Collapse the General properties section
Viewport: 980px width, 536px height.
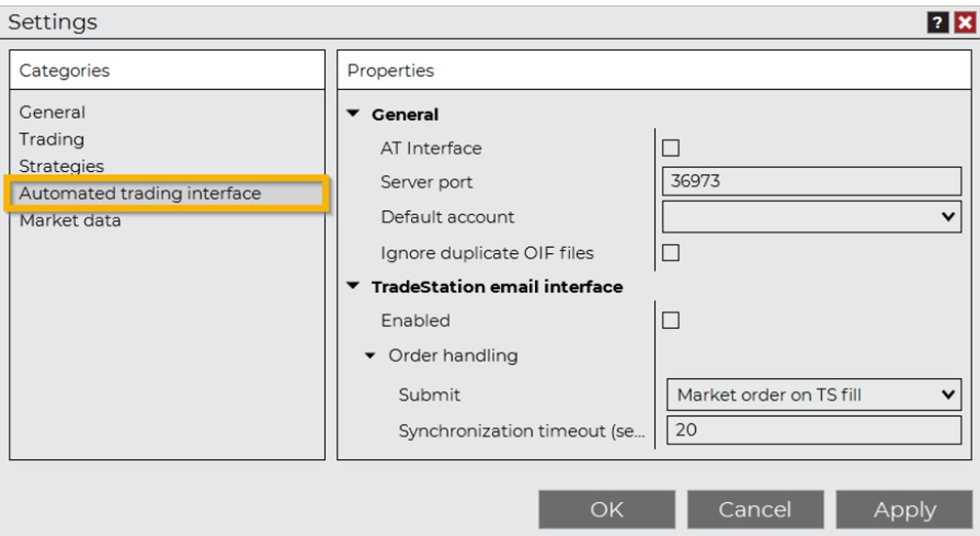(x=353, y=114)
